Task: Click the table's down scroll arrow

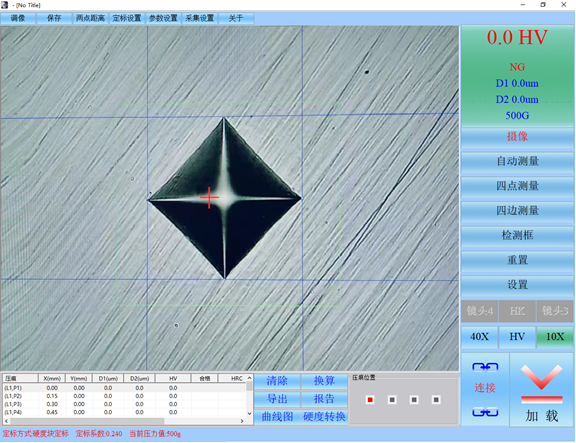Action: click(249, 413)
